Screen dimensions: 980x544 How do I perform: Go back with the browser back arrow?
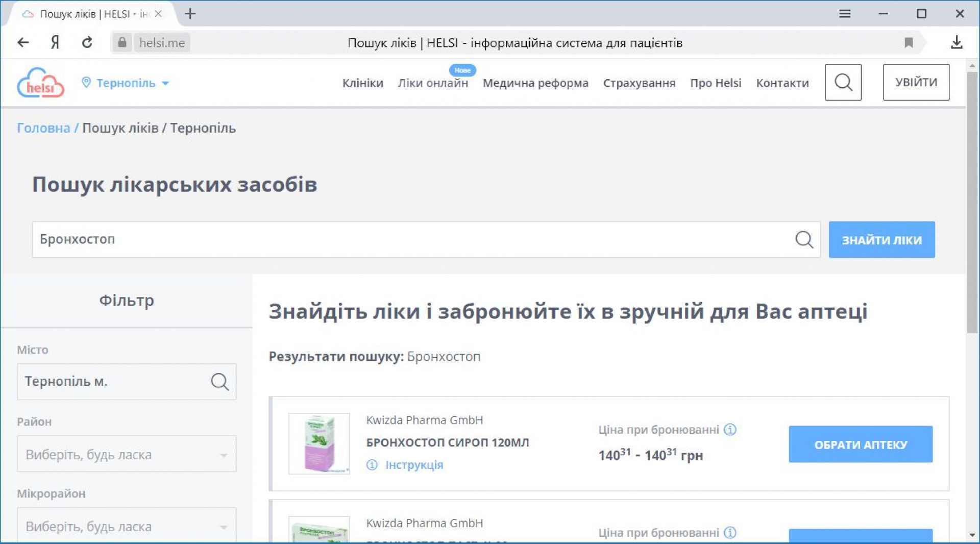click(23, 42)
